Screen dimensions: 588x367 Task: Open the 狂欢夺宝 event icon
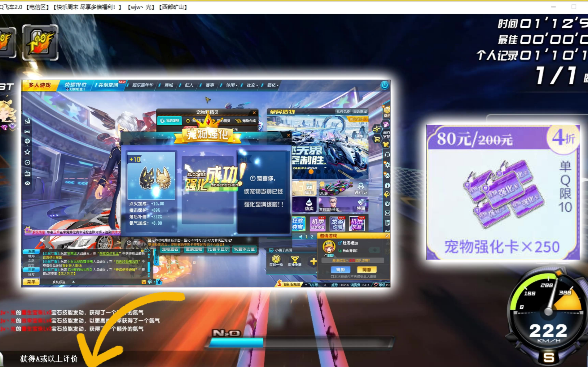pyautogui.click(x=298, y=223)
